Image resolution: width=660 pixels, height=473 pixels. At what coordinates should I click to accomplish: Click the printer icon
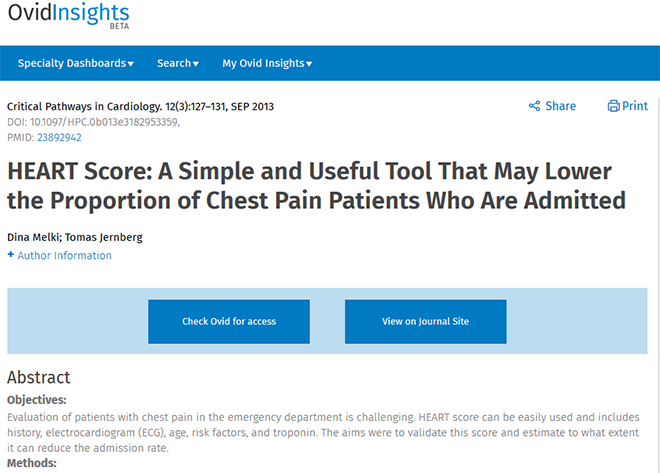(613, 106)
